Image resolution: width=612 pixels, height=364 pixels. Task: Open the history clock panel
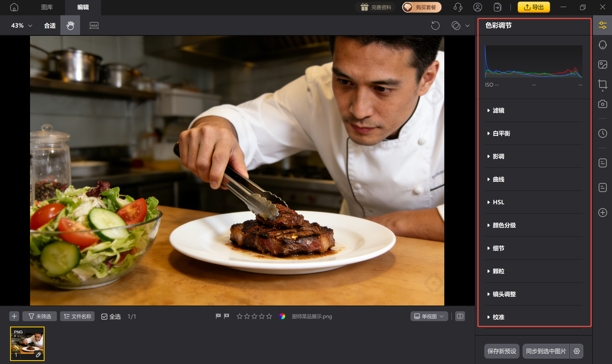[x=602, y=133]
